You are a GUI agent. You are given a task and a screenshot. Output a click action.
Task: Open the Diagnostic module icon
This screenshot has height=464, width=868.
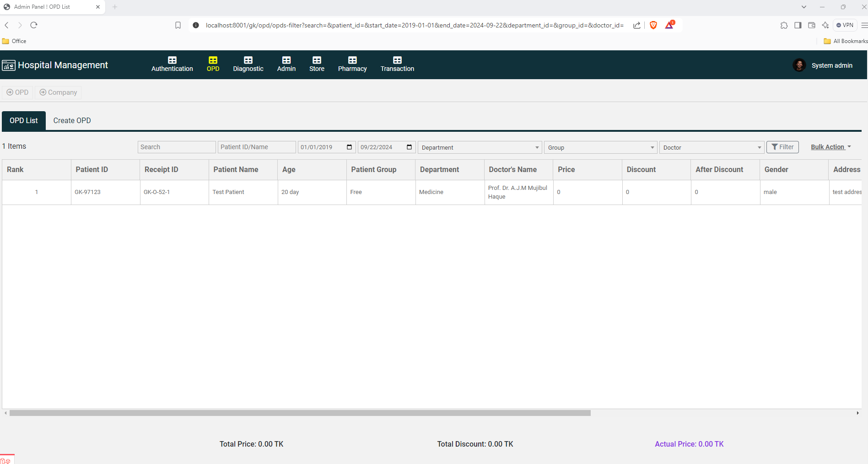pyautogui.click(x=248, y=60)
